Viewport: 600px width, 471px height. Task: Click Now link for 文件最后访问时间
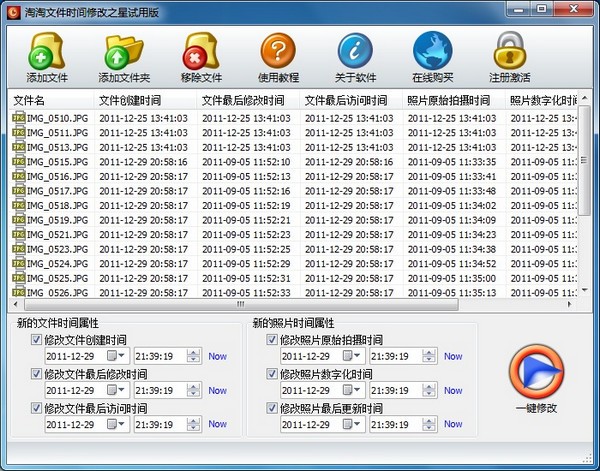217,424
